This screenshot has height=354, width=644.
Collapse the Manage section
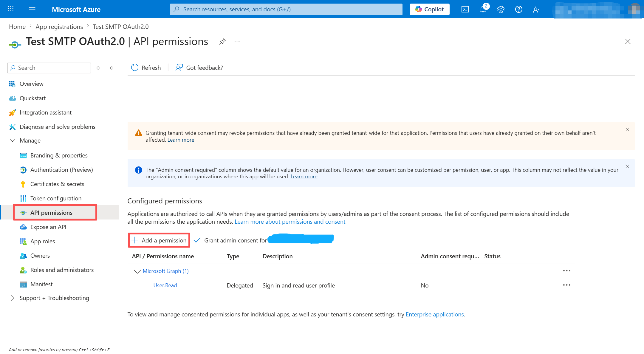click(x=13, y=140)
